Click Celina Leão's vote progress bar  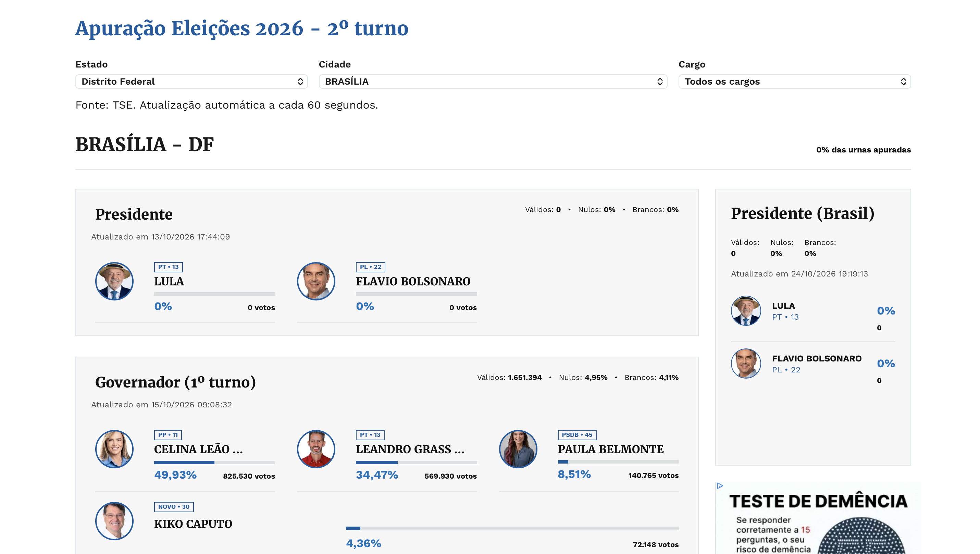tap(214, 462)
